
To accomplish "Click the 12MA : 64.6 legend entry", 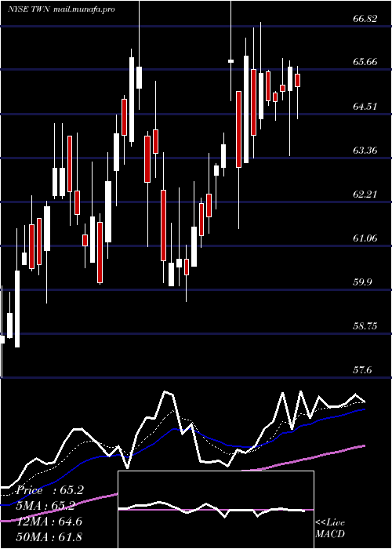I will point(49,522).
